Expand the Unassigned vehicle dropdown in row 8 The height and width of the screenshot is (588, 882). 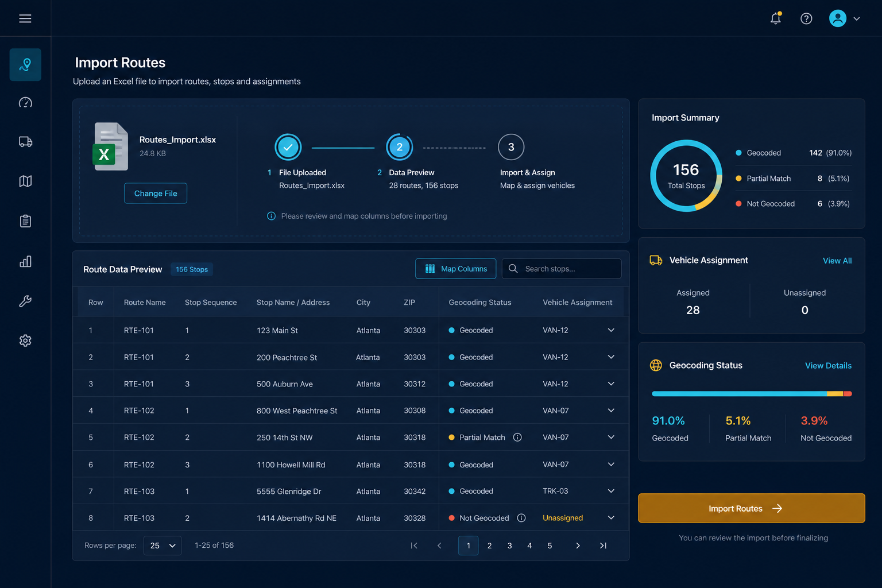click(611, 518)
